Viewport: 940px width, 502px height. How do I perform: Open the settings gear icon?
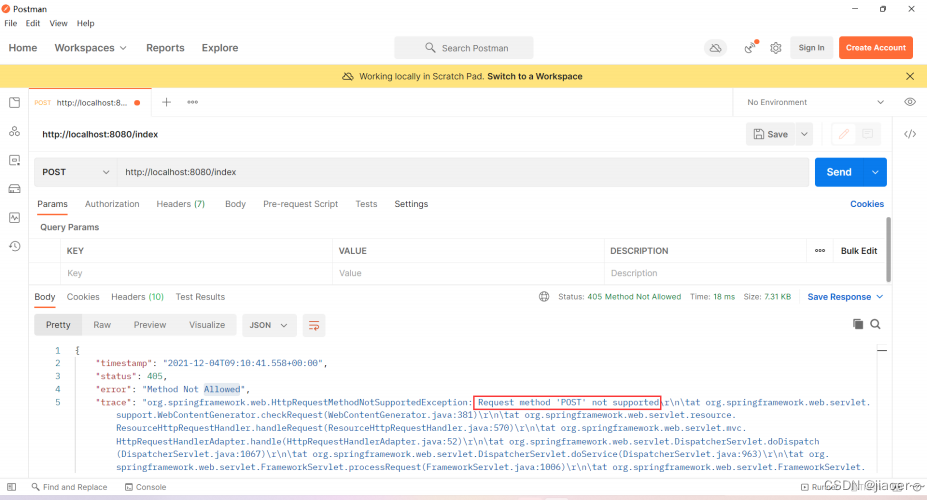point(776,48)
